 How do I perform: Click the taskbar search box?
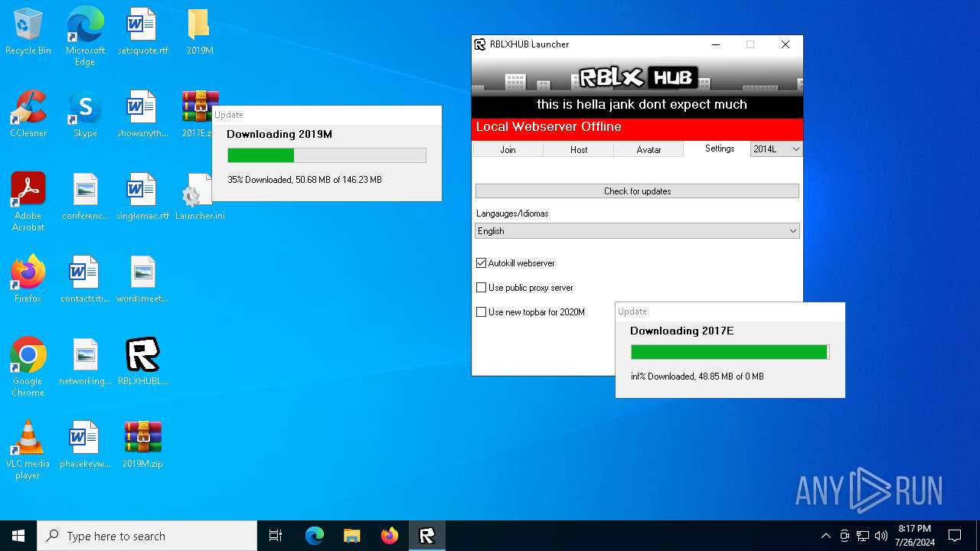click(147, 536)
